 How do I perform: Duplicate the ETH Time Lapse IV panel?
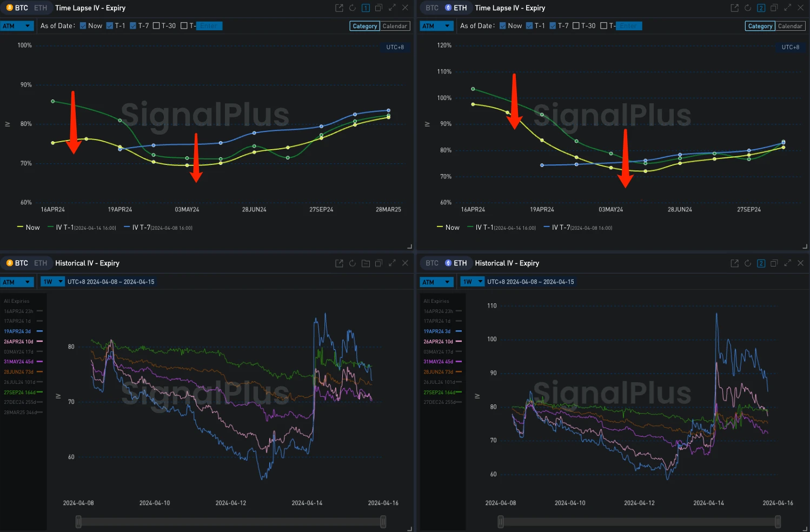[774, 8]
